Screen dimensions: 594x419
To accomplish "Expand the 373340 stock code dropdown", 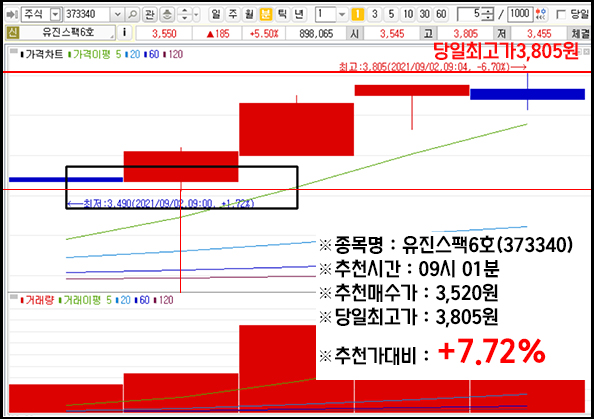I will click(x=117, y=15).
